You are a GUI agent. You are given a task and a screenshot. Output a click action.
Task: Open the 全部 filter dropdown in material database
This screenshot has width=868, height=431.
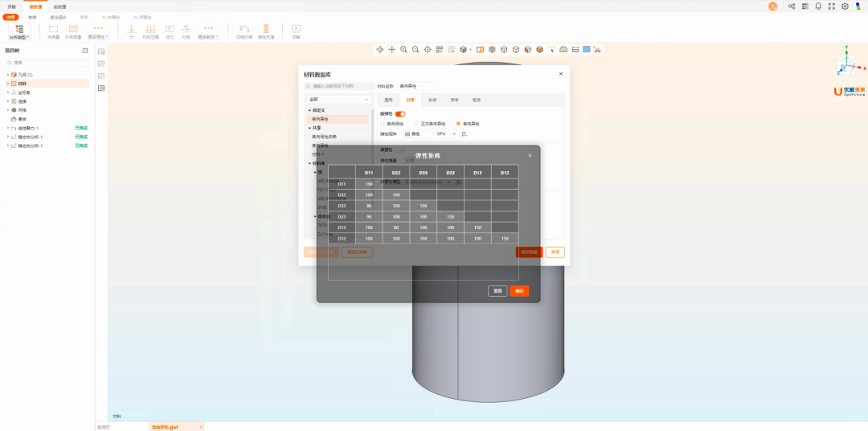(x=339, y=99)
